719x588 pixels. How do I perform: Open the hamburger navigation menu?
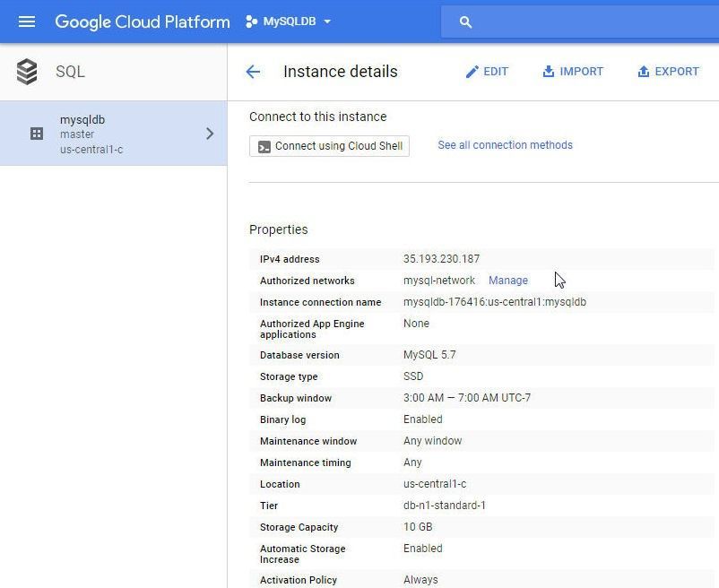click(x=27, y=22)
